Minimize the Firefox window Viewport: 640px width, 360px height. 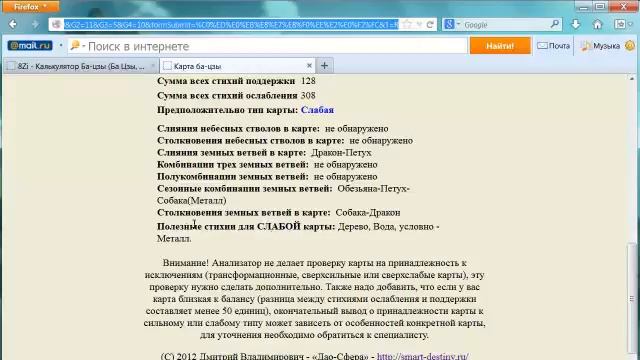(x=583, y=7)
